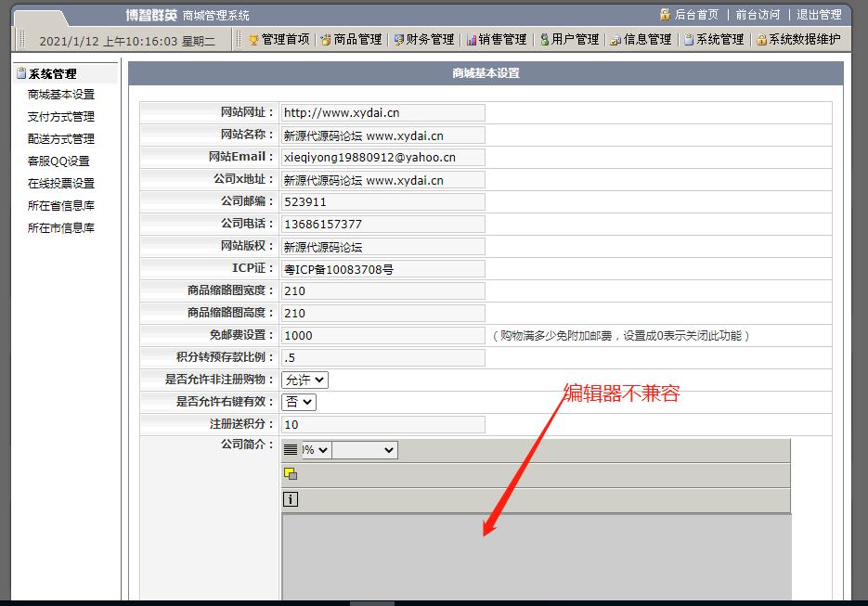
Task: Open 所在省信息库 in the sidebar
Action: (61, 205)
